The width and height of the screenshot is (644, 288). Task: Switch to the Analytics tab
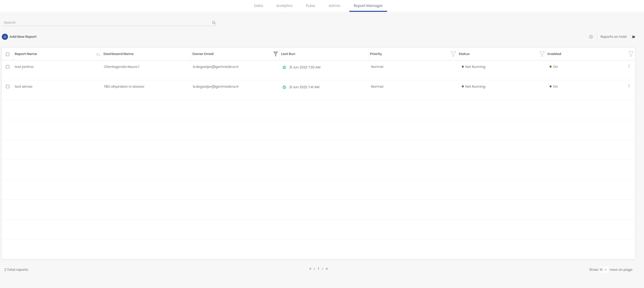tap(284, 6)
